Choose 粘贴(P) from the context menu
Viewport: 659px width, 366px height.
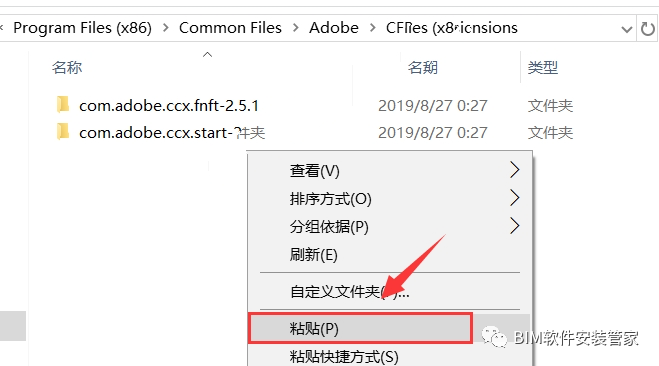[x=361, y=328]
